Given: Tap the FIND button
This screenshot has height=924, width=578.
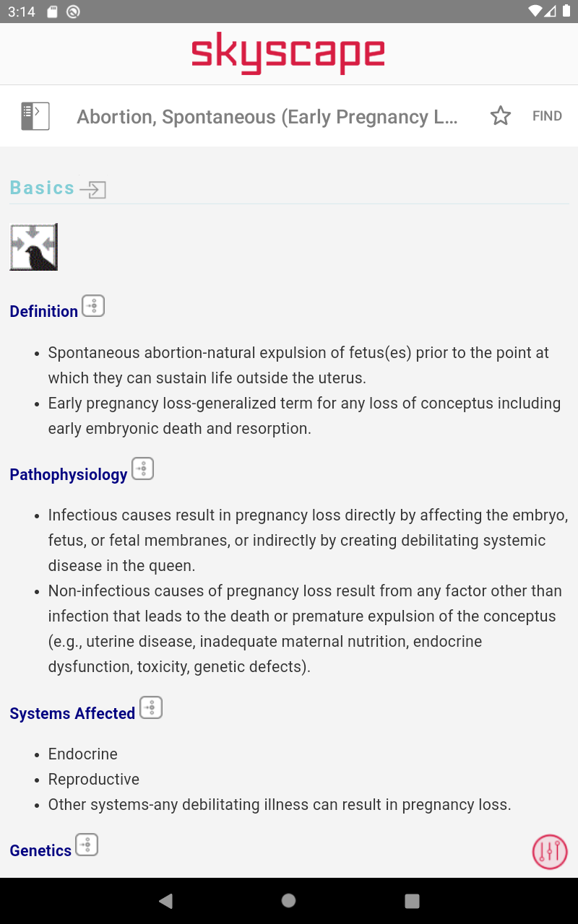Looking at the screenshot, I should point(547,116).
